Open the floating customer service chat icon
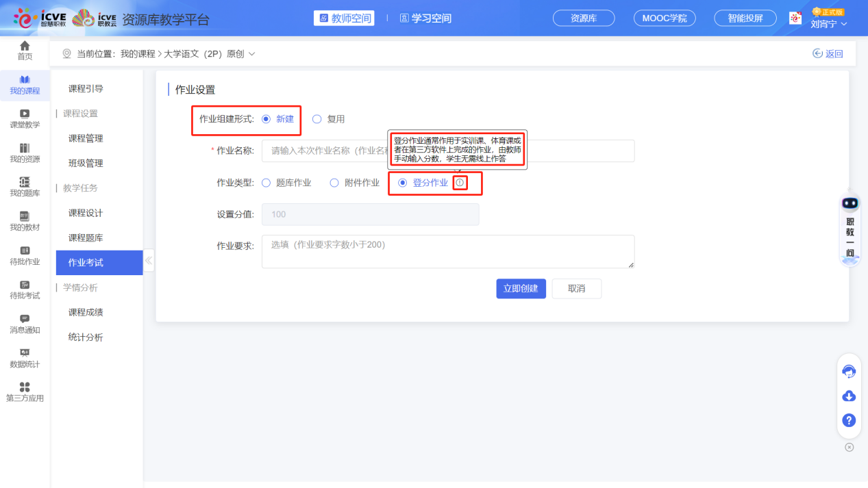Screen dimensions: 868x488 point(849,371)
